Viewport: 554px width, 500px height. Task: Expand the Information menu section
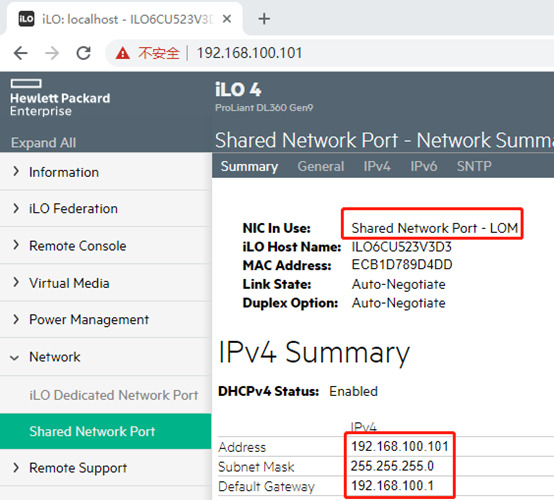[106, 172]
